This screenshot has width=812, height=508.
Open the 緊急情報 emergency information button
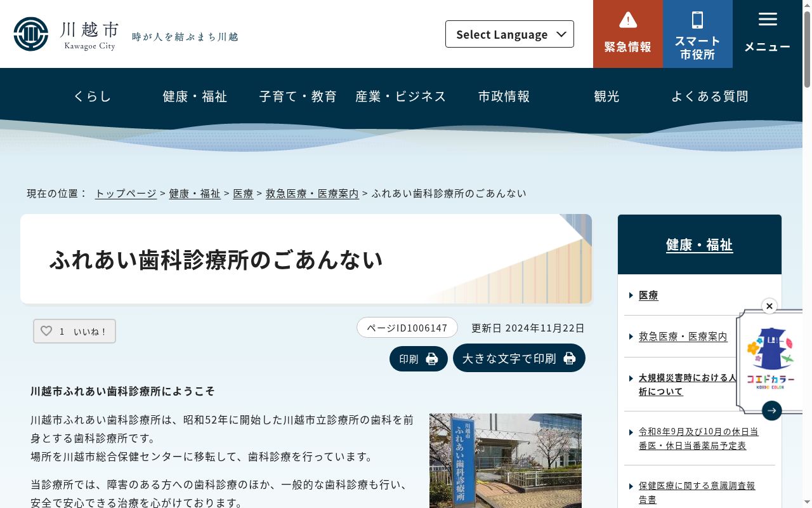tap(628, 34)
